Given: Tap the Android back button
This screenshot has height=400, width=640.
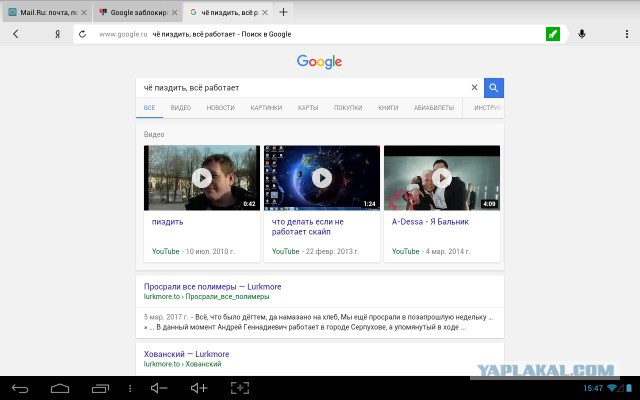Looking at the screenshot, I should [20, 389].
